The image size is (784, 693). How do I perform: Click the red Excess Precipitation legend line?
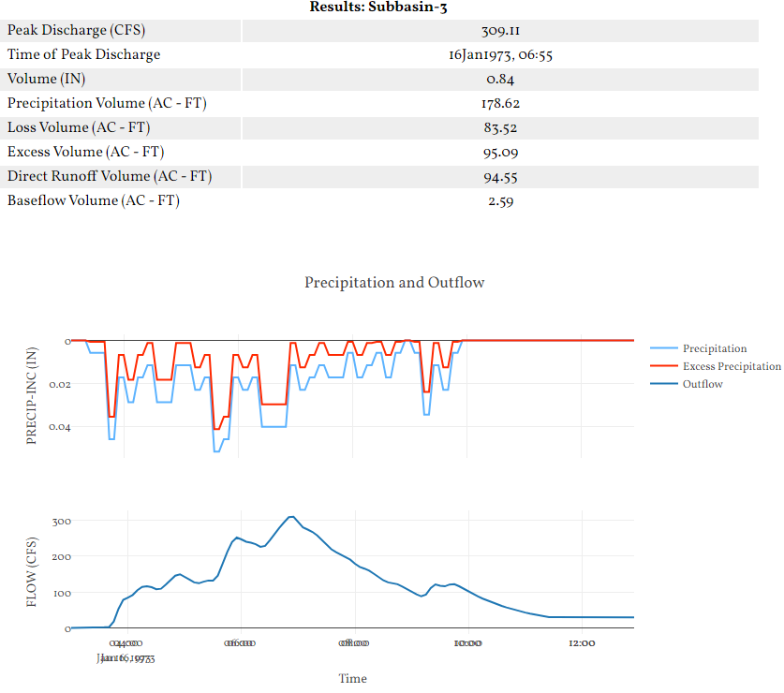[664, 366]
